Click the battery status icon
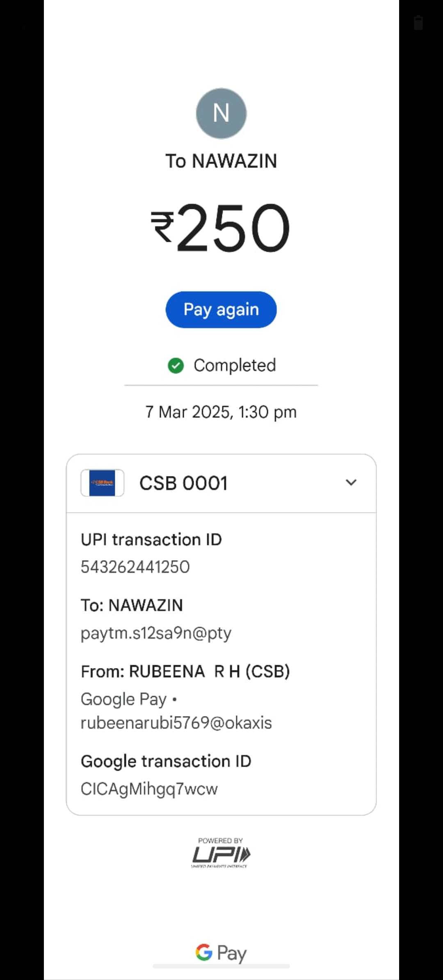The image size is (443, 980). click(418, 23)
